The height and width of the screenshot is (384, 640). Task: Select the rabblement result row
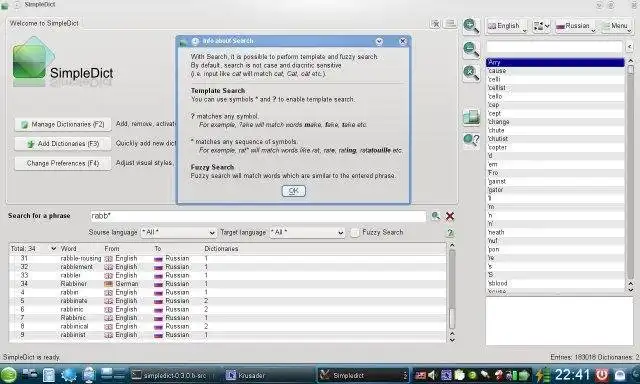[228, 267]
